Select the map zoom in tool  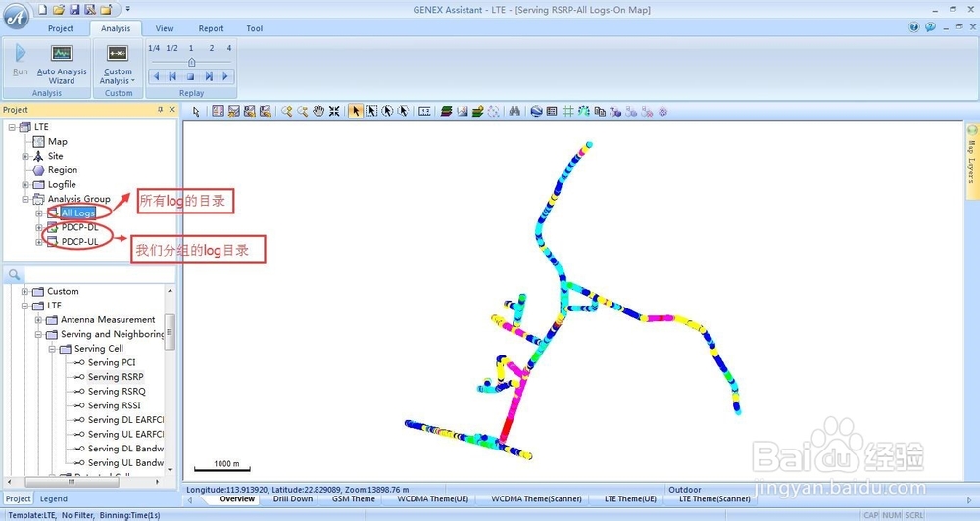(287, 112)
